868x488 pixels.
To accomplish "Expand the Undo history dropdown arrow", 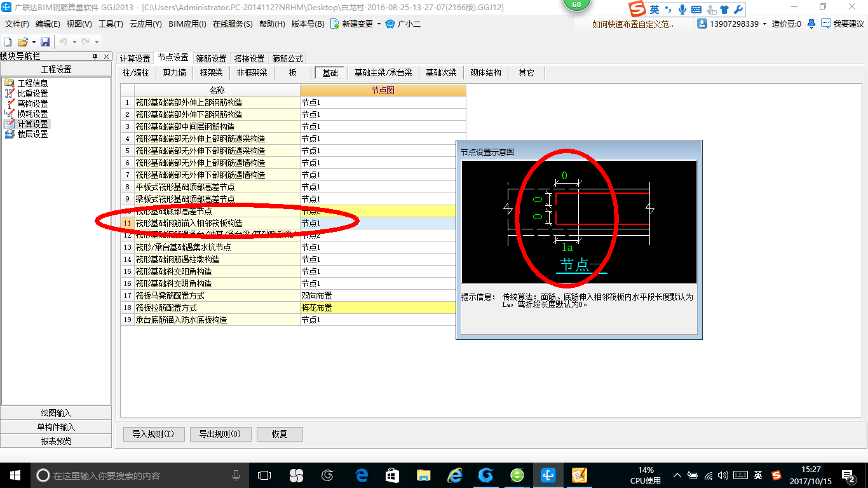I will (x=74, y=42).
